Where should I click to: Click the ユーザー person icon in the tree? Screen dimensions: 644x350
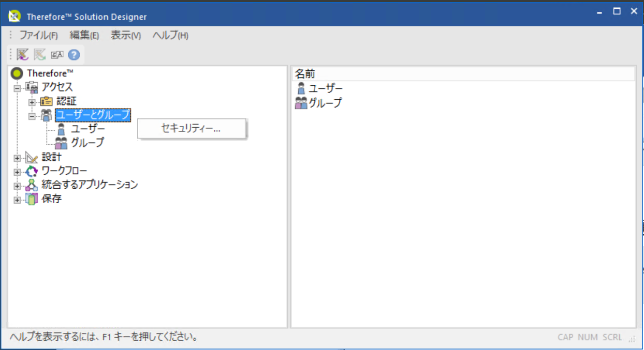pyautogui.click(x=61, y=129)
